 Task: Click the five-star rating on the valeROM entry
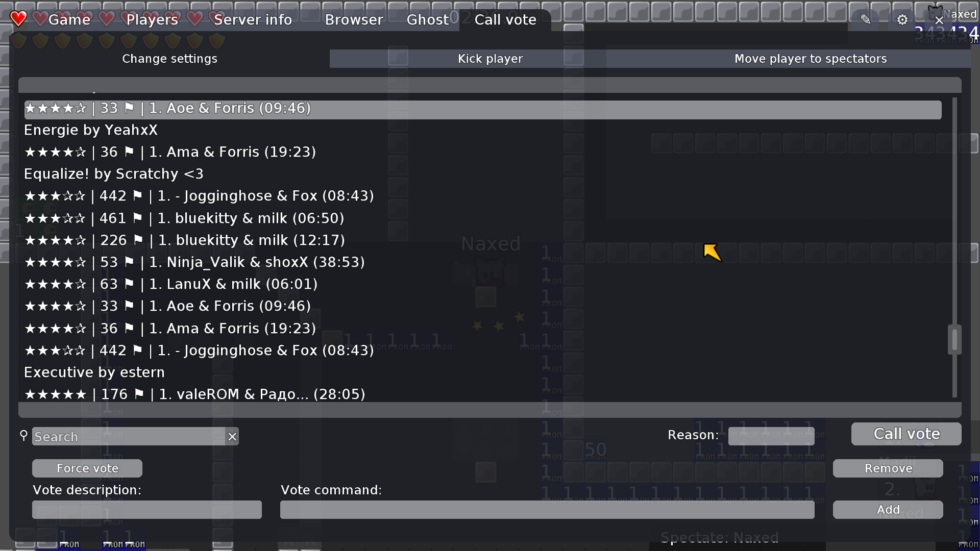coord(56,394)
